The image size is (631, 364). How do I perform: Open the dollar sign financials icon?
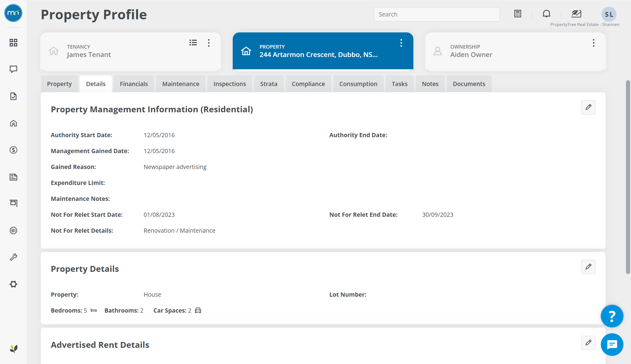[13, 150]
